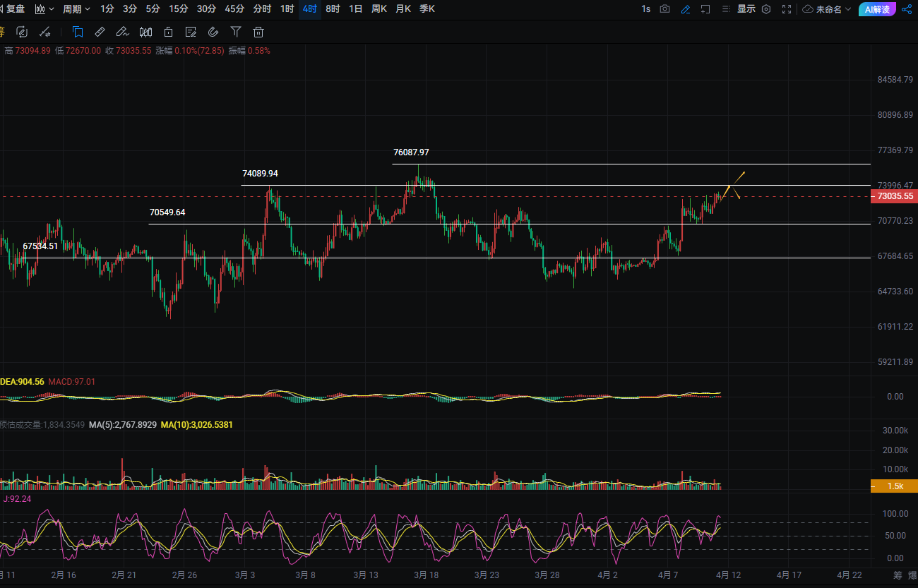Select the funnel filter icon
Image resolution: width=918 pixels, height=588 pixels.
click(236, 32)
